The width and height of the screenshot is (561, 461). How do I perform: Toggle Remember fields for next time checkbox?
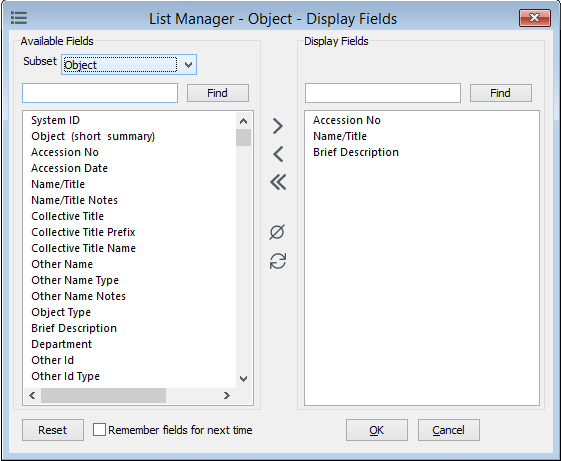tap(99, 430)
